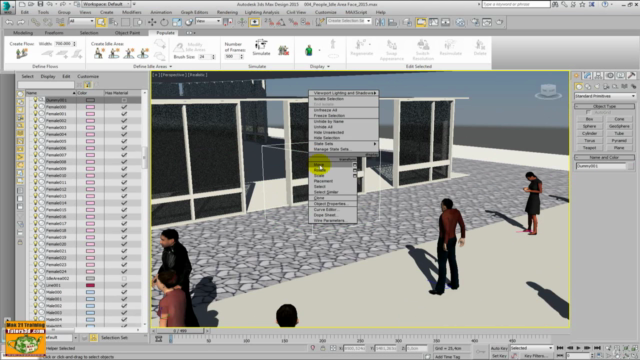The height and width of the screenshot is (360, 640).
Task: Click the Save file icon in title bar
Action: pos(40,4)
